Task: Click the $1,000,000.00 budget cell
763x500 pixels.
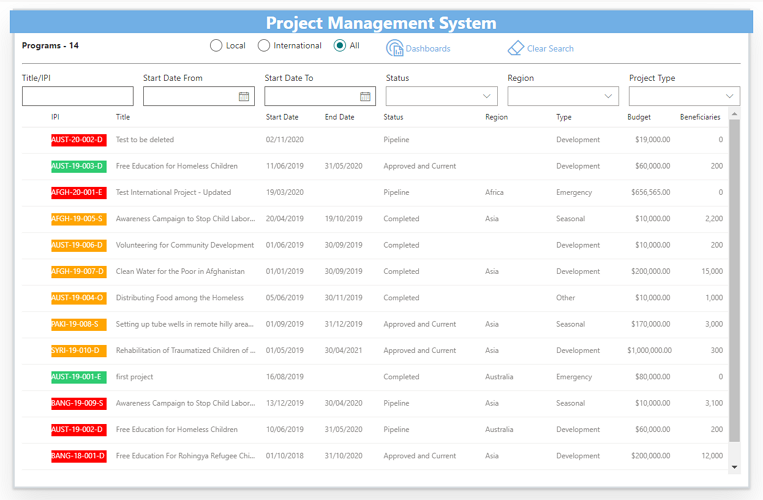Action: (x=650, y=350)
